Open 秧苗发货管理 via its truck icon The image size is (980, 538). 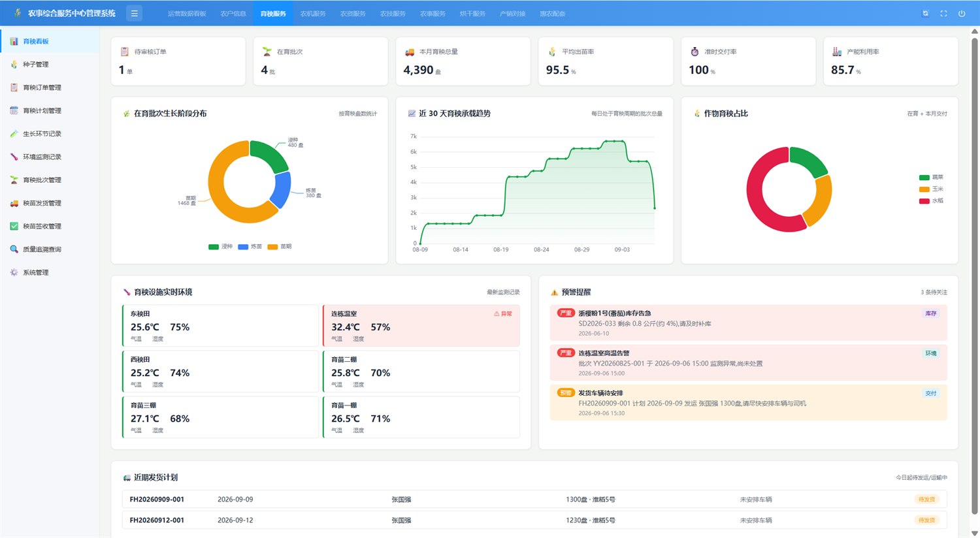point(14,203)
